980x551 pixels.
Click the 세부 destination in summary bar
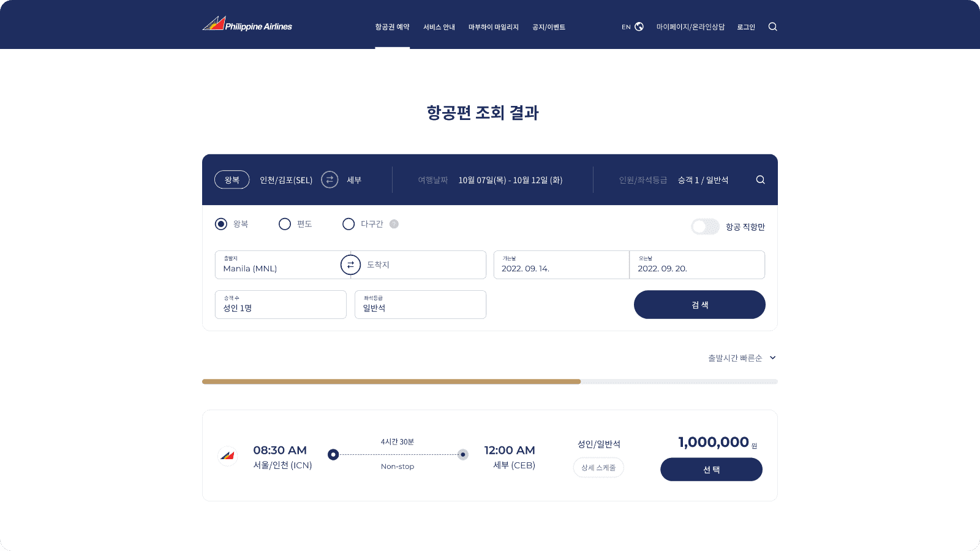(x=354, y=180)
